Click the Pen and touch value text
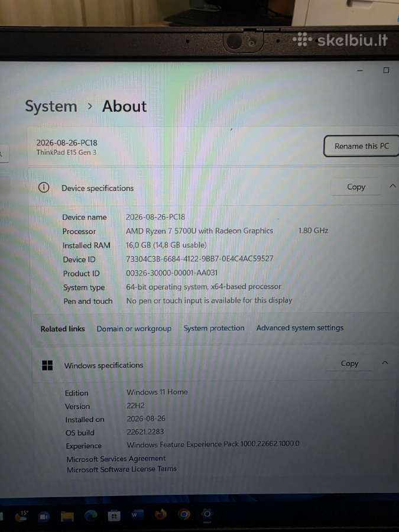399x532 pixels. tap(209, 300)
